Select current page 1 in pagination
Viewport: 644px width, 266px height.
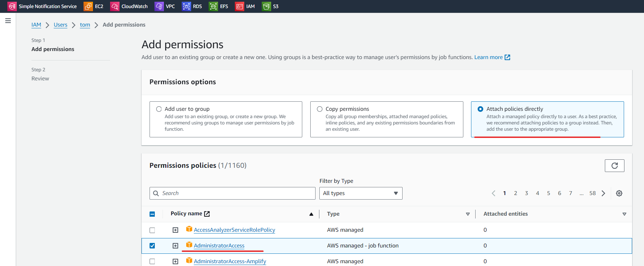click(x=505, y=193)
